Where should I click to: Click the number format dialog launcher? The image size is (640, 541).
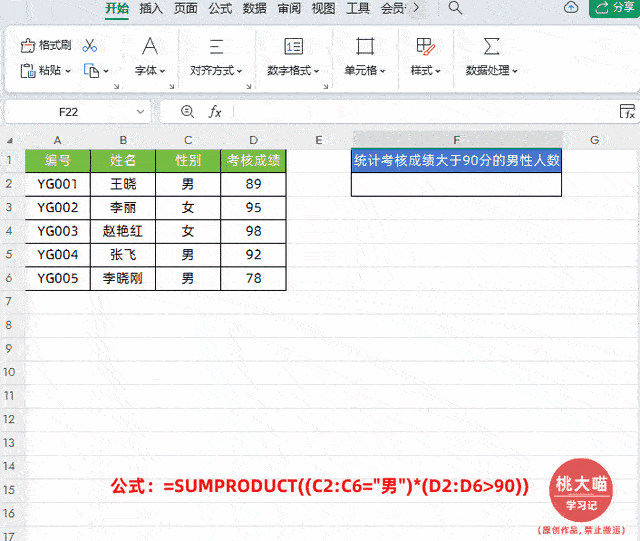coord(326,86)
